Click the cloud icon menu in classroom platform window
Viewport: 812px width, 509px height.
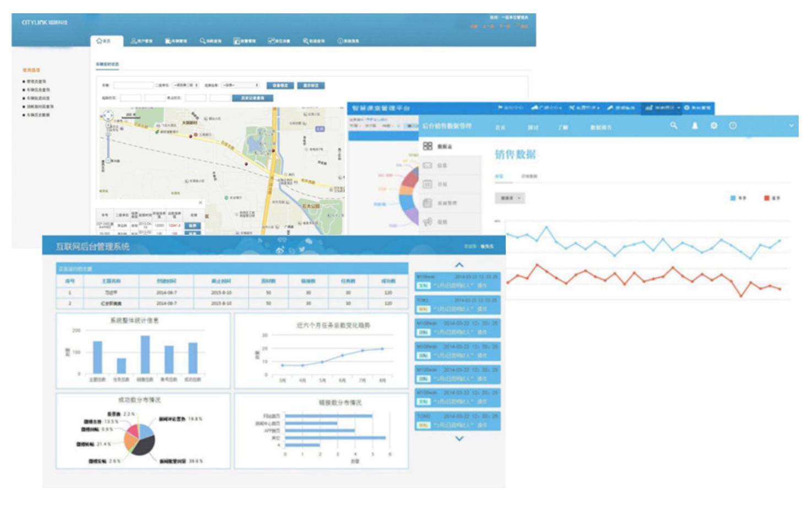coord(546,107)
